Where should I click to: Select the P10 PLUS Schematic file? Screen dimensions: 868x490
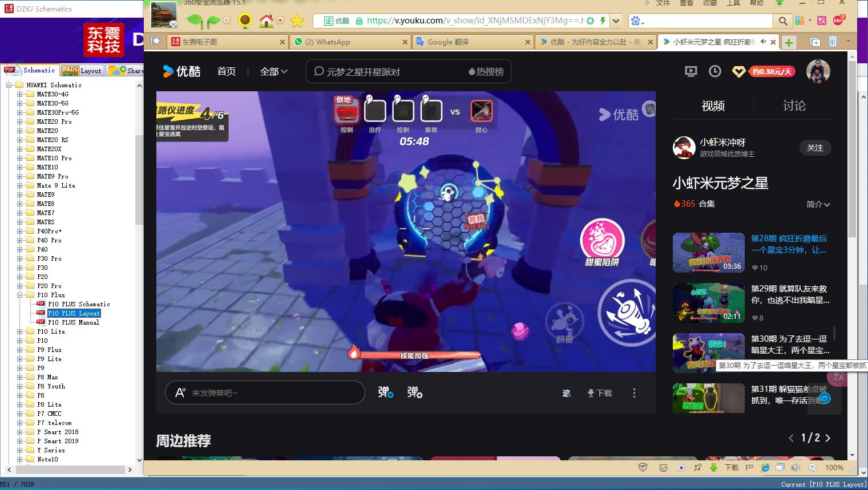coord(79,304)
